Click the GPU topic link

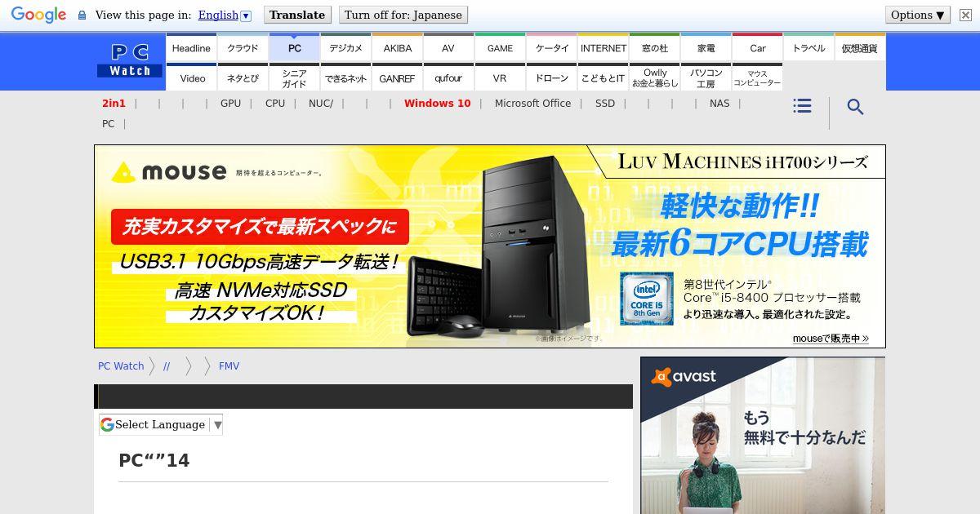230,103
